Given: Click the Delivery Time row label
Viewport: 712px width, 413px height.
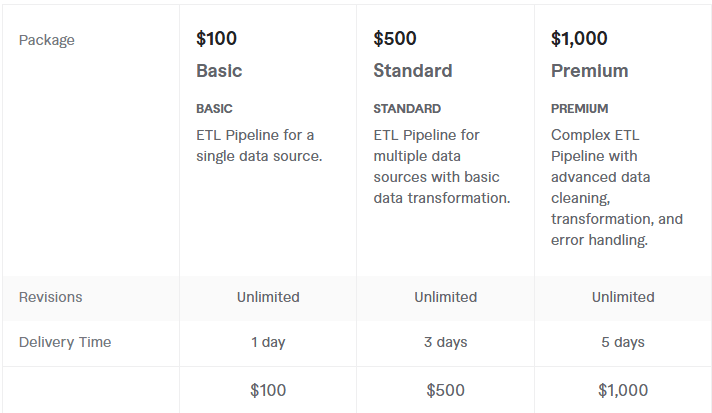Looking at the screenshot, I should [x=65, y=342].
